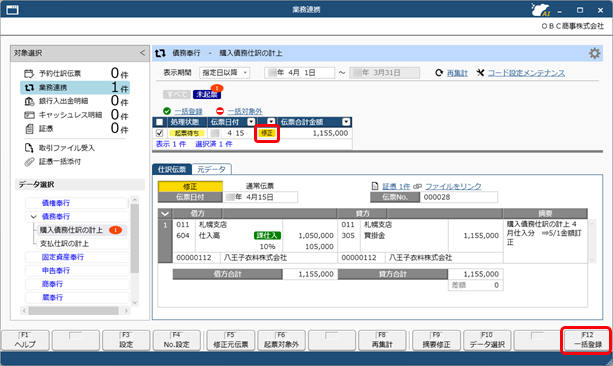Click the F1 ヘルプ button
The width and height of the screenshot is (613, 366).
tap(25, 340)
